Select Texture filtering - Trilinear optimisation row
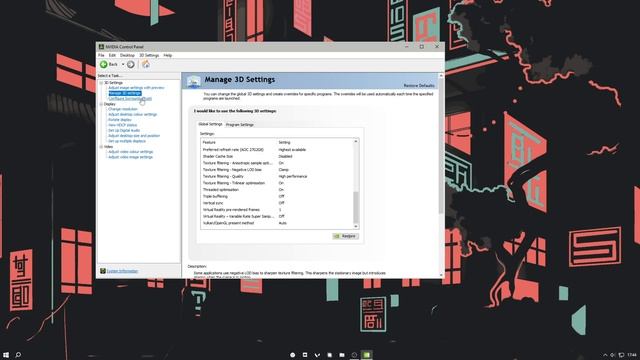The height and width of the screenshot is (360, 640). tap(277, 183)
